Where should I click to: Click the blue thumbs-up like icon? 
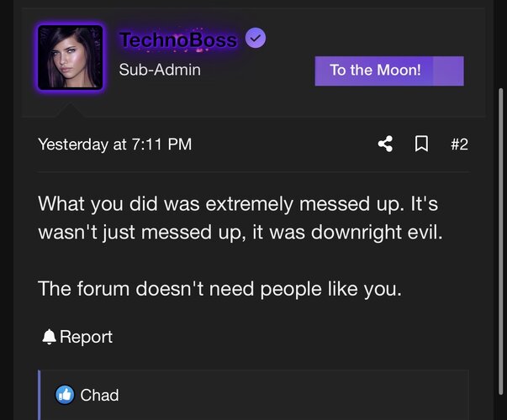pyautogui.click(x=65, y=395)
